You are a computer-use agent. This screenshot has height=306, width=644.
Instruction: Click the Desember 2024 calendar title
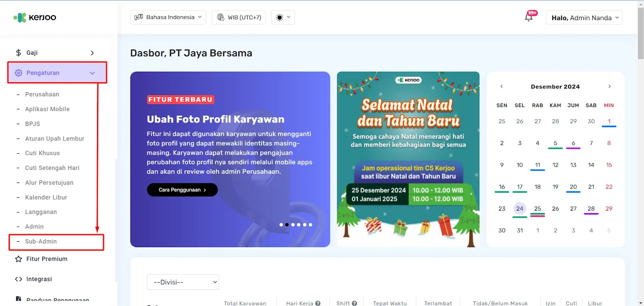555,87
